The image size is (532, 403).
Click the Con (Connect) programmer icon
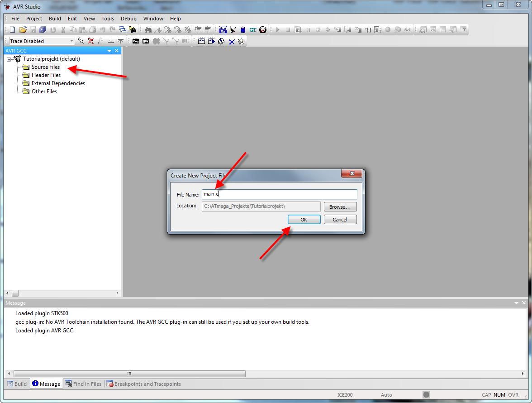point(136,41)
